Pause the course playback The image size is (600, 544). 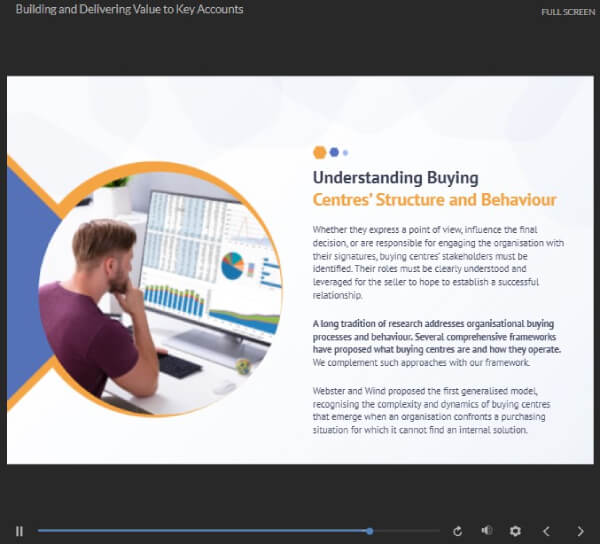[20, 531]
